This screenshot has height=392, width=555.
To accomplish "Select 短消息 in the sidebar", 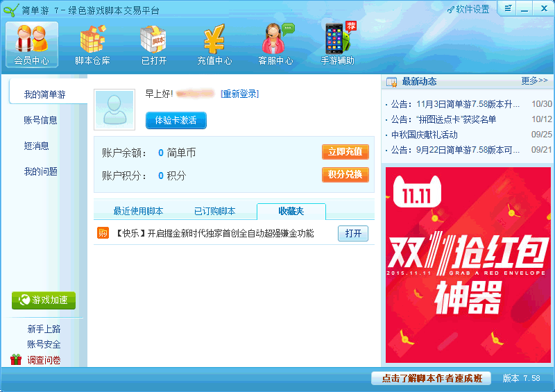I will [36, 146].
